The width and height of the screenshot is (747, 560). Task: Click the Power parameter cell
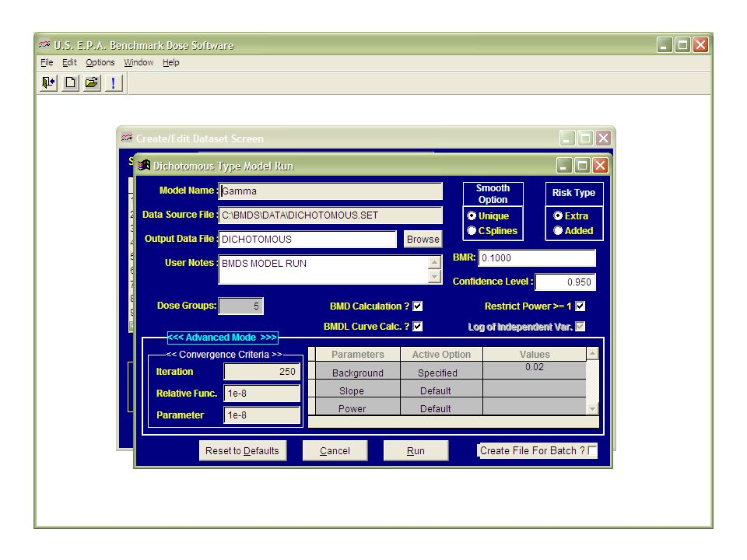click(x=358, y=406)
